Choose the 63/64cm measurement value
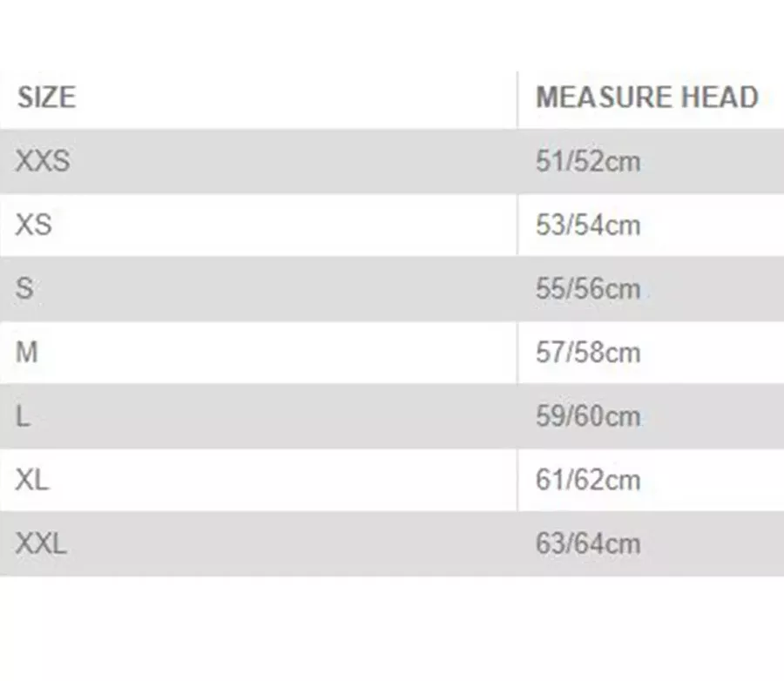Viewport: 784px width, 681px height. (587, 543)
